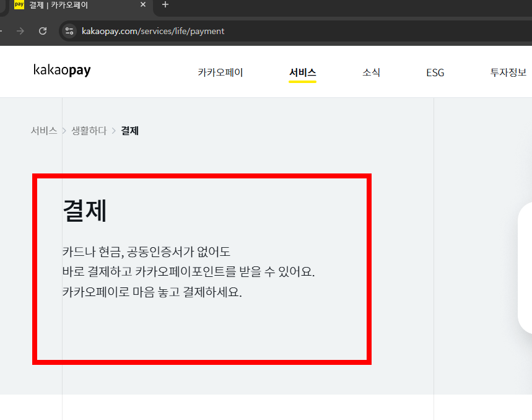The height and width of the screenshot is (420, 532).
Task: Close the 결제 browser tab
Action: click(x=142, y=5)
